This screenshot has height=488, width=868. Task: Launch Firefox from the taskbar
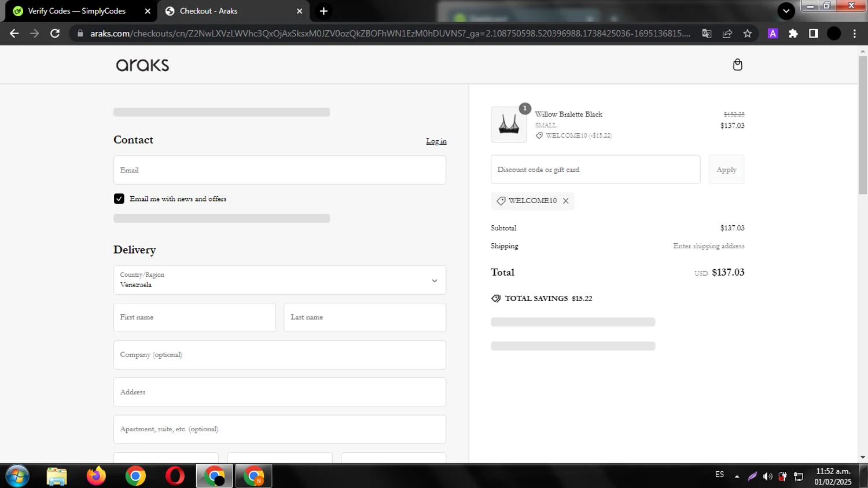click(96, 476)
